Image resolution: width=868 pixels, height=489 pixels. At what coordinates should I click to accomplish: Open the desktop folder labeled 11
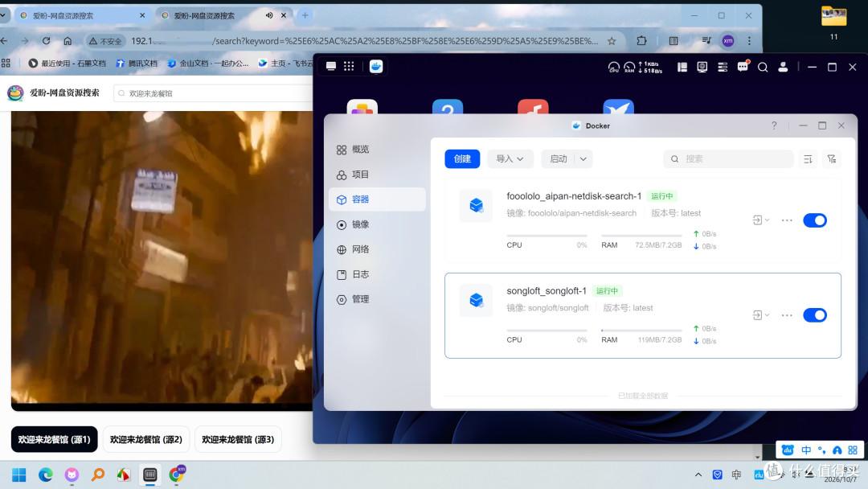point(833,23)
